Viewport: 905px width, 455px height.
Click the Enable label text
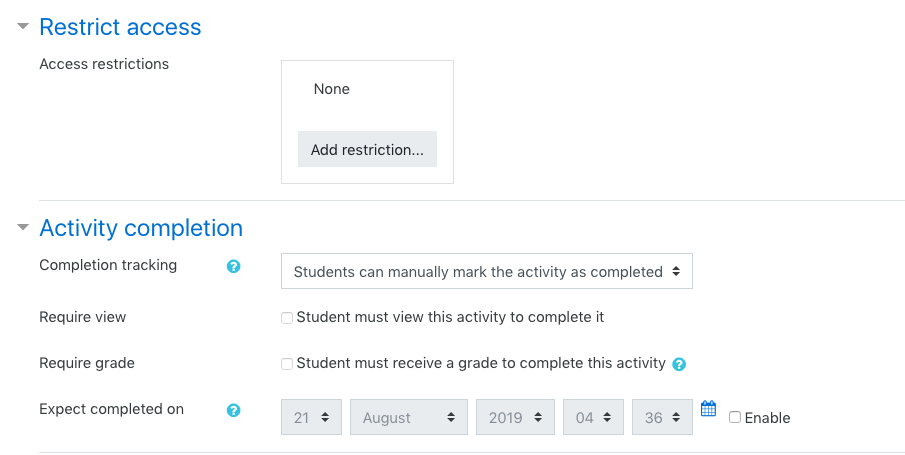point(767,418)
